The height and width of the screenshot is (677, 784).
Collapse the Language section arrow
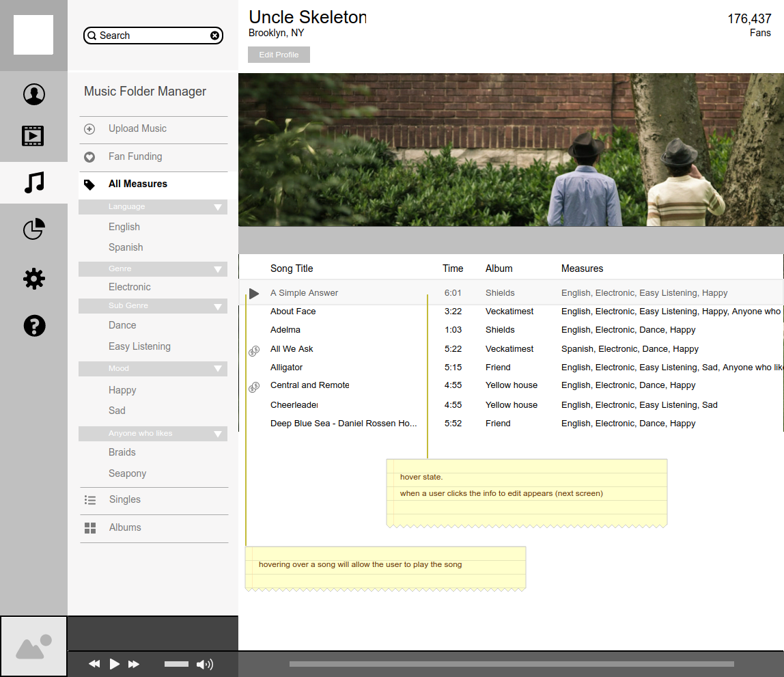pos(217,207)
